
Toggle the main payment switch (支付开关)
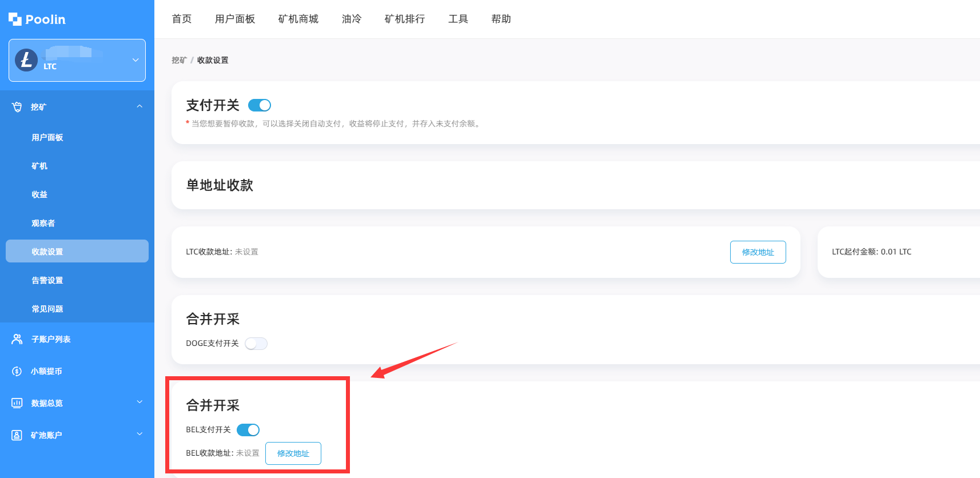point(260,105)
